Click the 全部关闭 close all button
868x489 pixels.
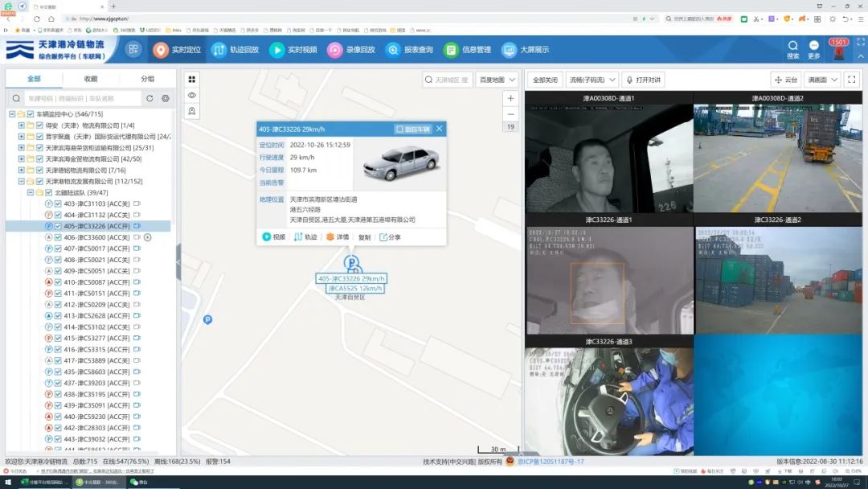click(x=545, y=80)
